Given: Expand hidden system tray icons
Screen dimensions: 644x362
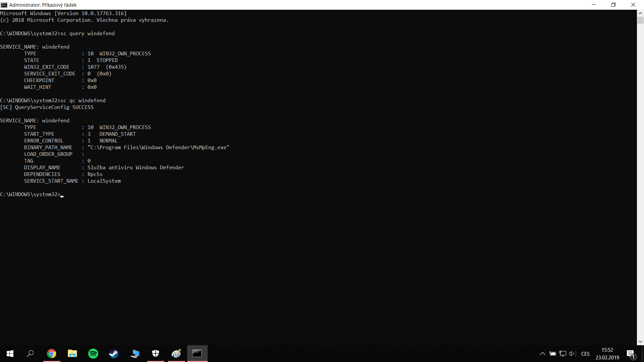Looking at the screenshot, I should [x=542, y=354].
